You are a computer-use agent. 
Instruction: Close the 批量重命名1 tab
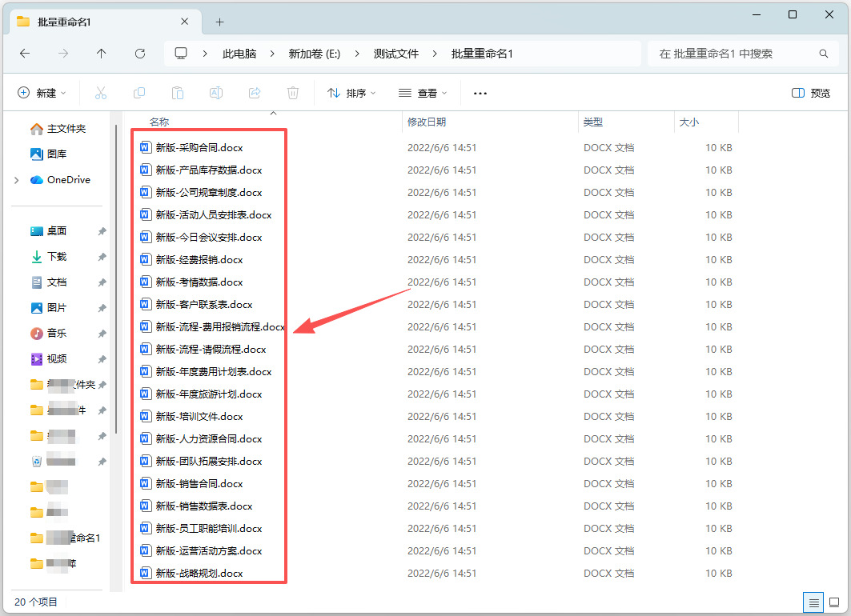pyautogui.click(x=184, y=22)
